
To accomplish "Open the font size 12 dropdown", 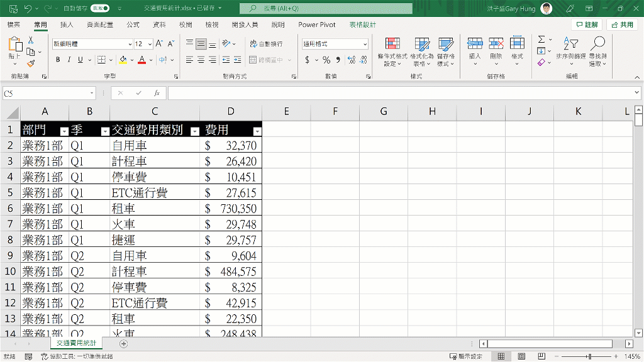I will pyautogui.click(x=150, y=44).
